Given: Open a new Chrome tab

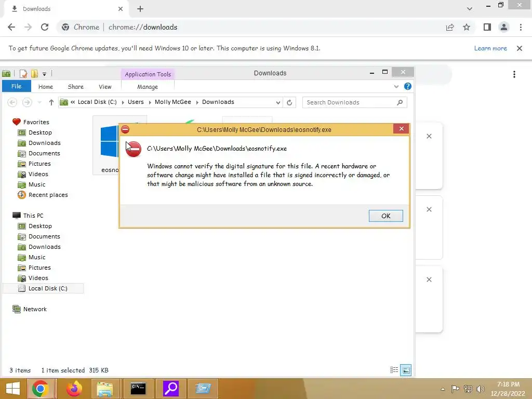Looking at the screenshot, I should click(140, 9).
